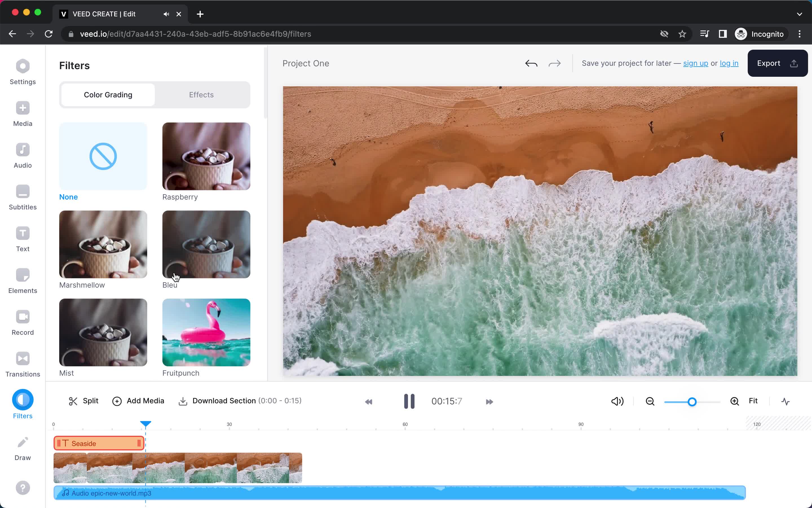
Task: Click the 60 mark on timeline ruler
Action: 405,424
